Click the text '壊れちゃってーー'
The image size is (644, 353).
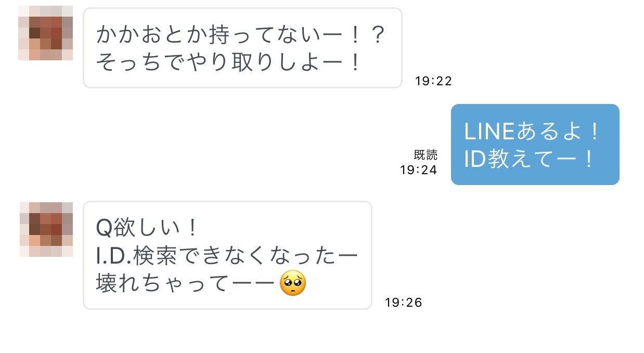pos(185,284)
